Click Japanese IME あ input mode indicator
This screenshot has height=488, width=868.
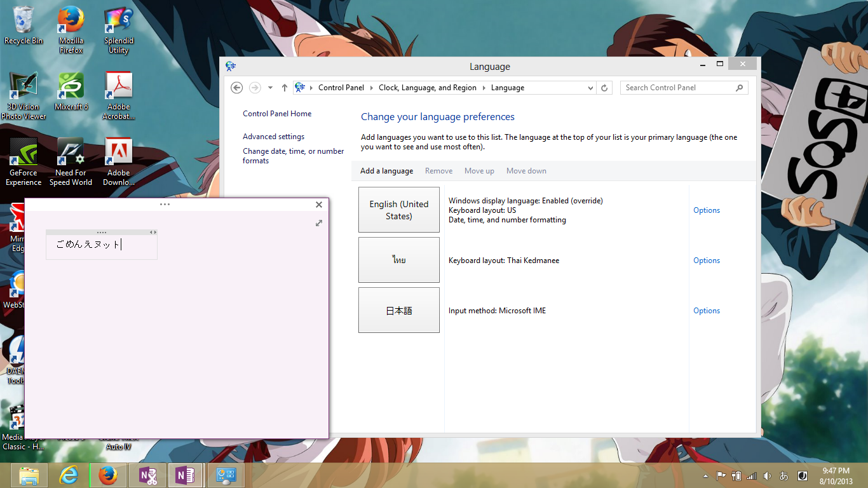click(x=784, y=475)
